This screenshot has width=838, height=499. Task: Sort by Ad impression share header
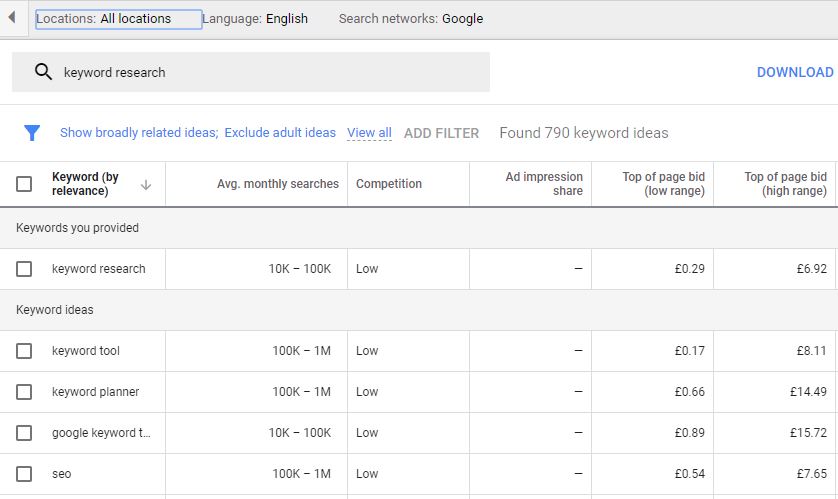(544, 184)
